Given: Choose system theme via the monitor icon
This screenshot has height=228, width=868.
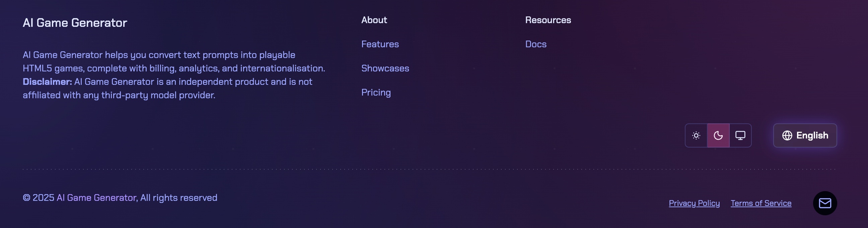Looking at the screenshot, I should [x=740, y=135].
